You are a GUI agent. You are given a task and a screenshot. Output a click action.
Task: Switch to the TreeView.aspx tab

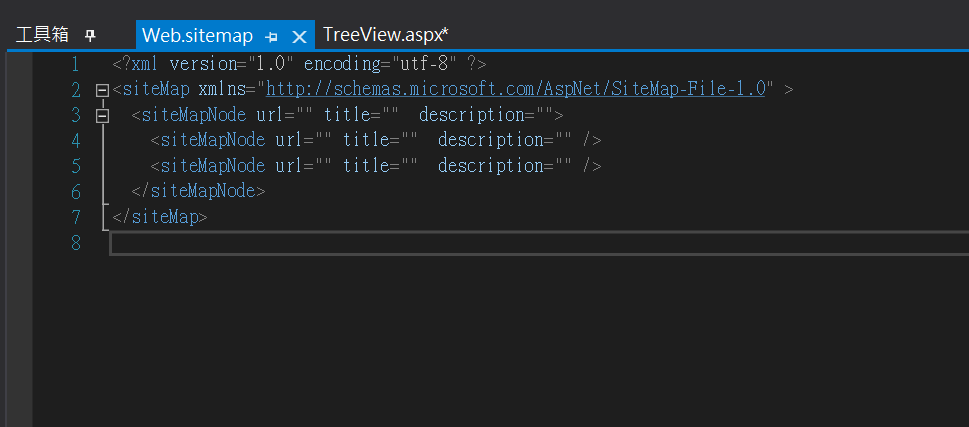tap(385, 35)
